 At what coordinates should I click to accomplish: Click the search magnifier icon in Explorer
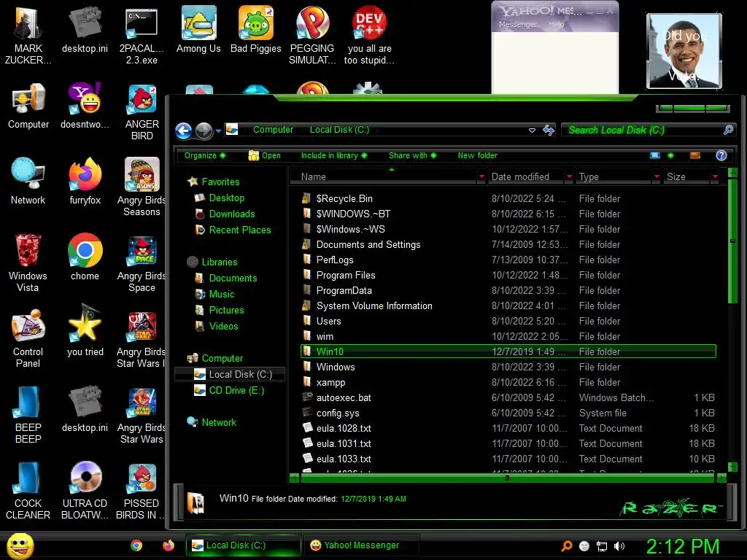728,130
